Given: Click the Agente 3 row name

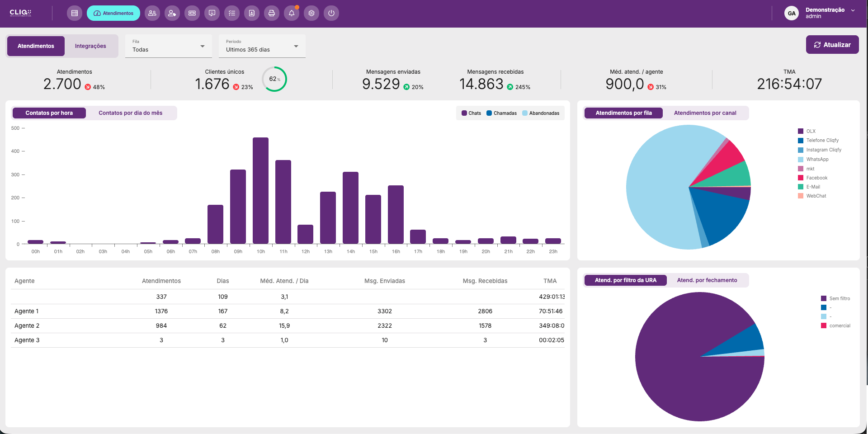Looking at the screenshot, I should pos(27,340).
